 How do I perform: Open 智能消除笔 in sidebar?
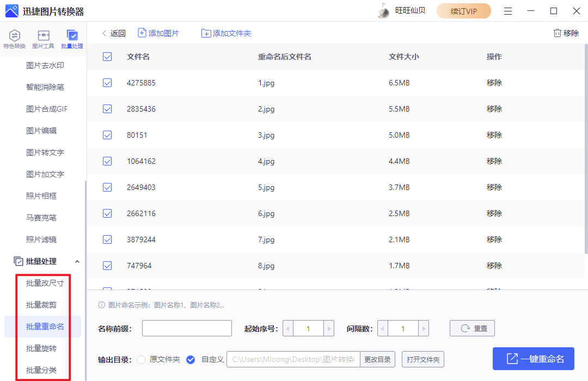point(45,87)
